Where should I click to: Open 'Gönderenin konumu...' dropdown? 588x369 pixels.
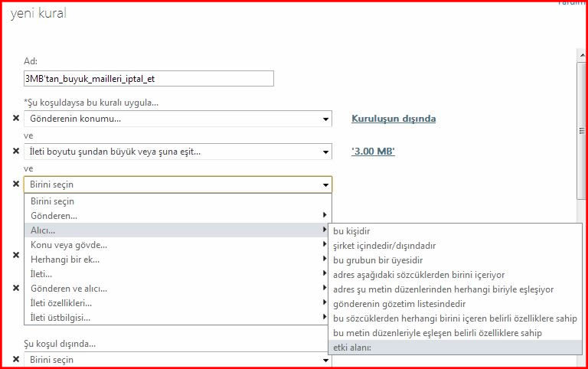(178, 119)
